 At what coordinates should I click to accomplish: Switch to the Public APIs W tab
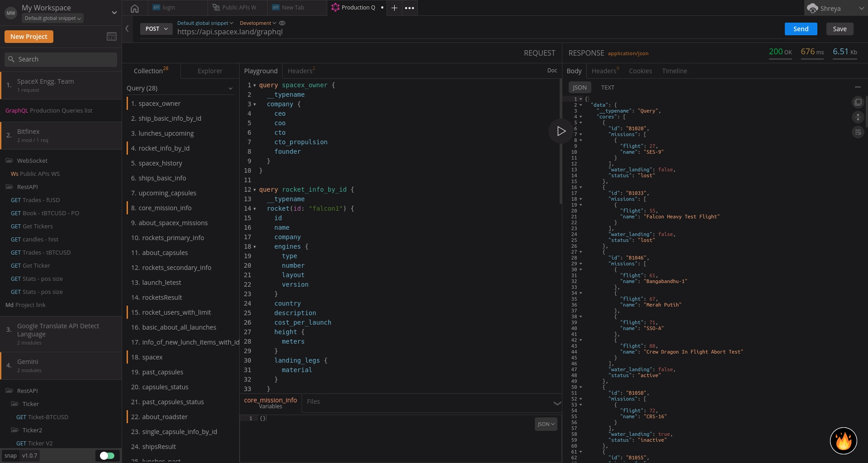click(238, 8)
